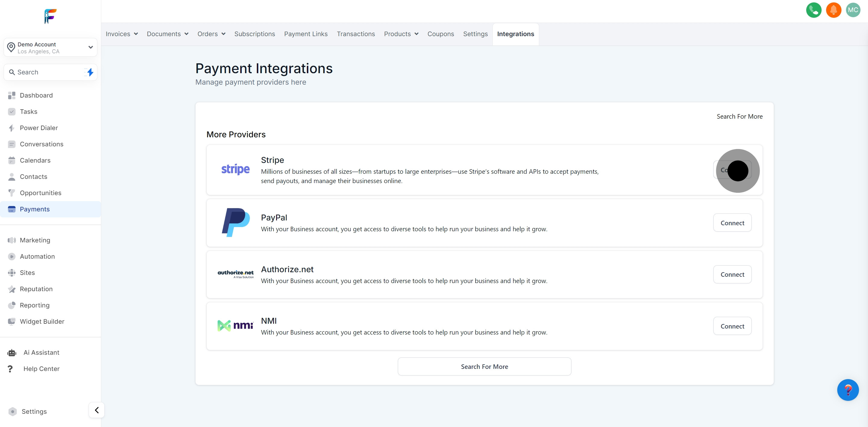868x427 pixels.
Task: Expand the Demo Account location switcher
Action: (x=51, y=48)
